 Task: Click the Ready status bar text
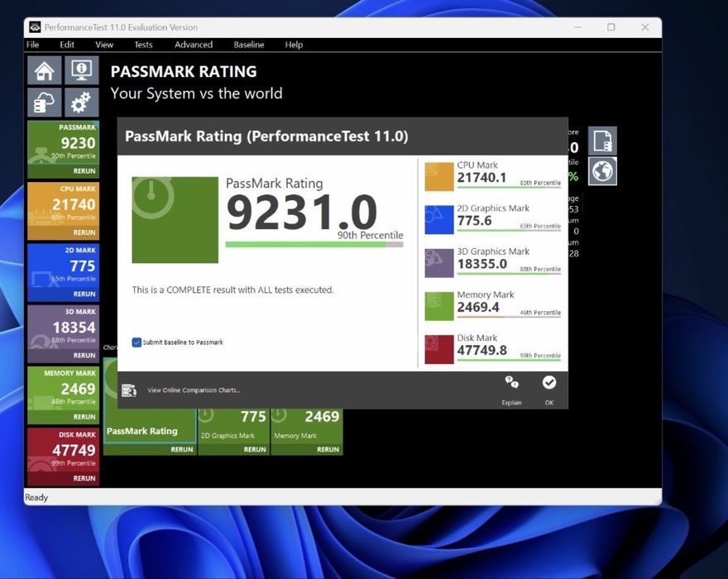point(36,497)
